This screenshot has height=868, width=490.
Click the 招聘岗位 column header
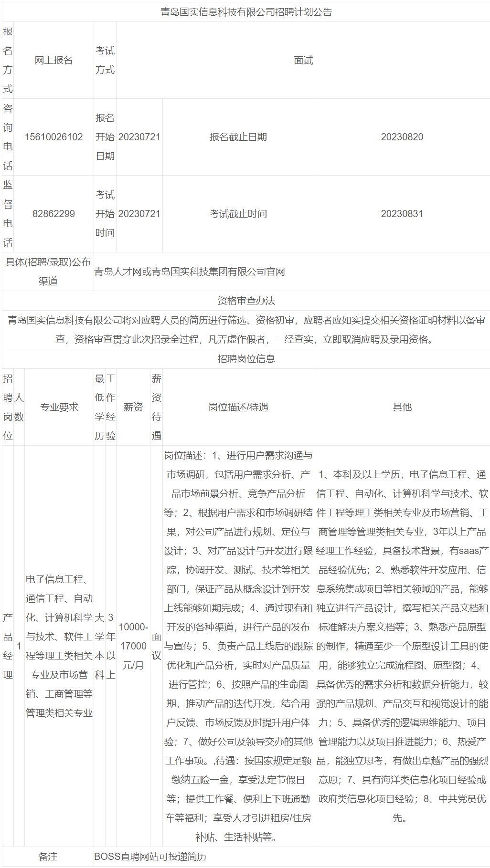8,407
